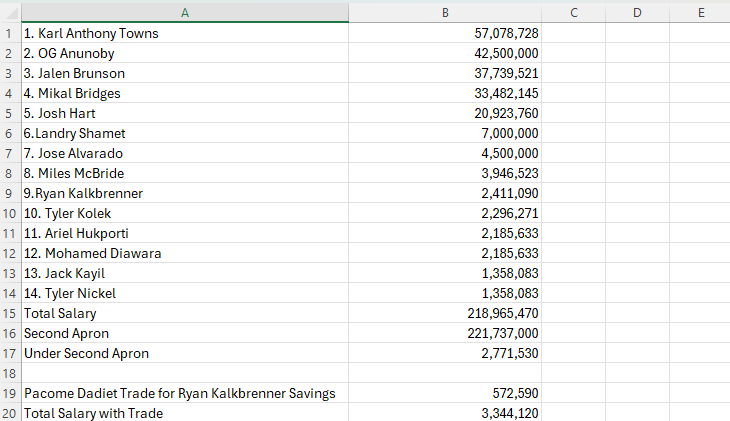Select salary value 20,923,760
Viewport: 730px width, 421px height.
tap(445, 113)
